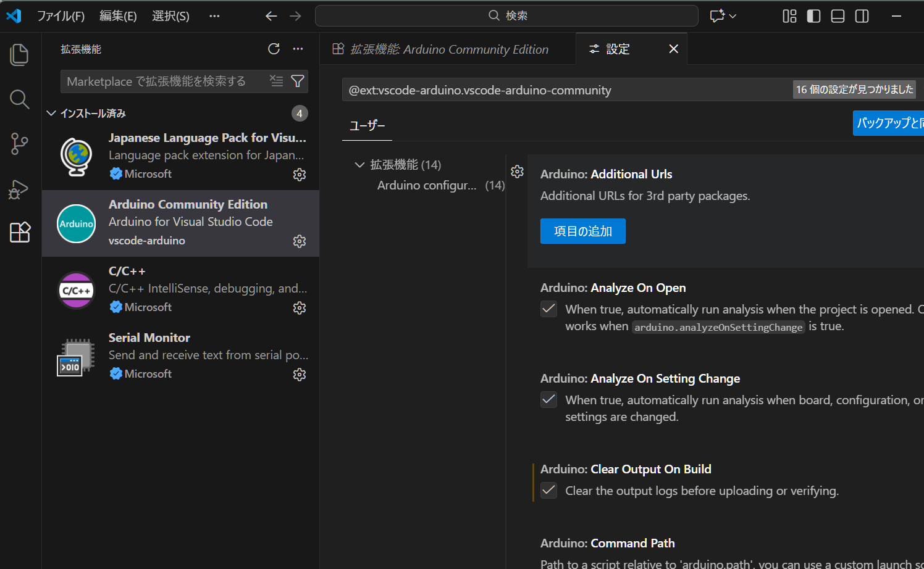Clear the extensions search results icon
This screenshot has height=569, width=924.
tap(277, 81)
